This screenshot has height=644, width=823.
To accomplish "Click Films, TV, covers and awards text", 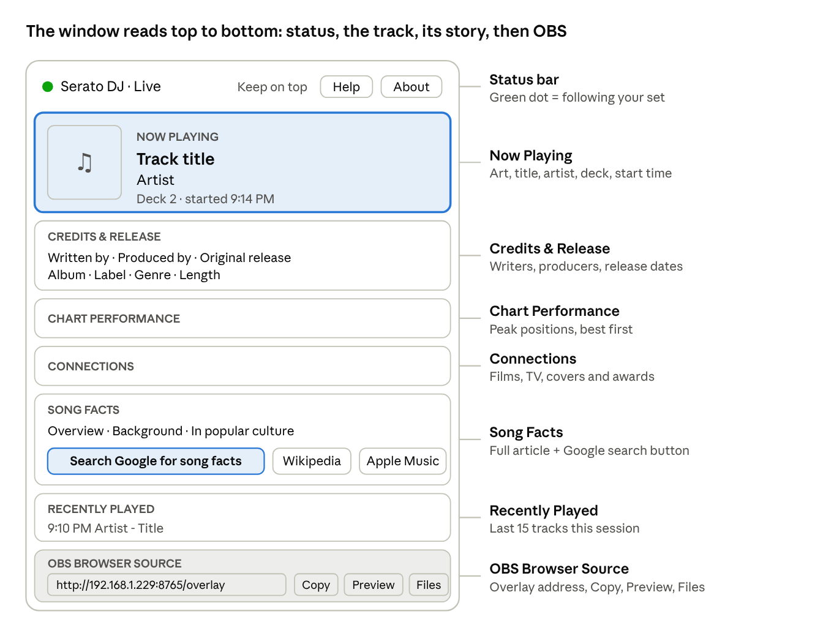I will tap(572, 376).
